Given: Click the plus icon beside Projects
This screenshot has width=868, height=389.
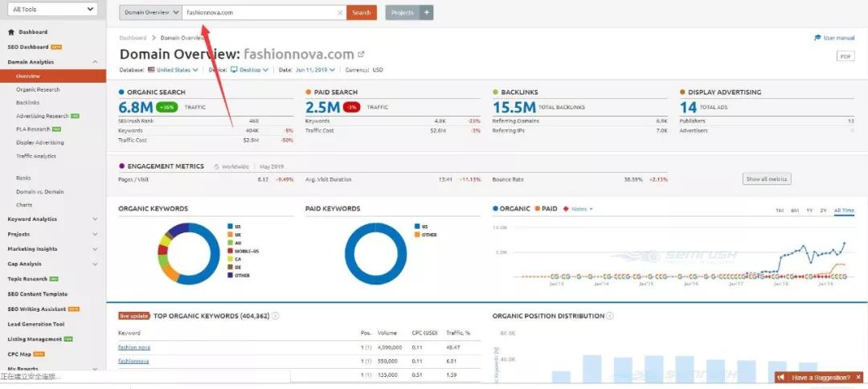Looking at the screenshot, I should pos(427,13).
